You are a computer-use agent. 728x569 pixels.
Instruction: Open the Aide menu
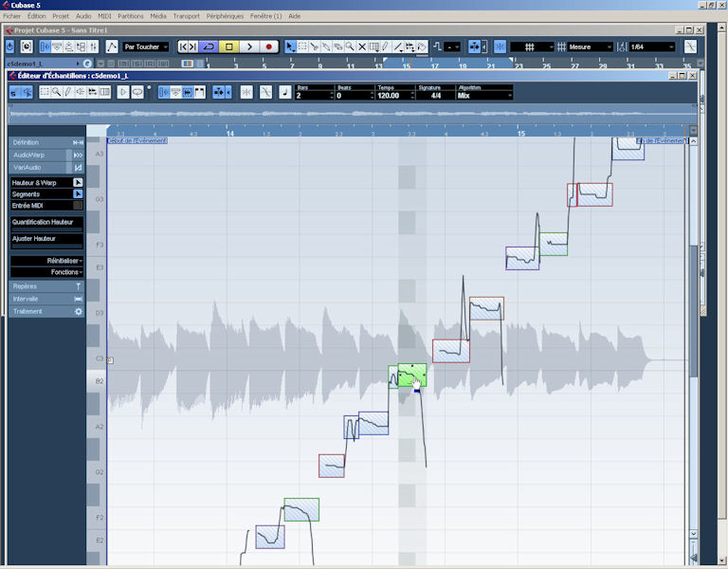[295, 16]
